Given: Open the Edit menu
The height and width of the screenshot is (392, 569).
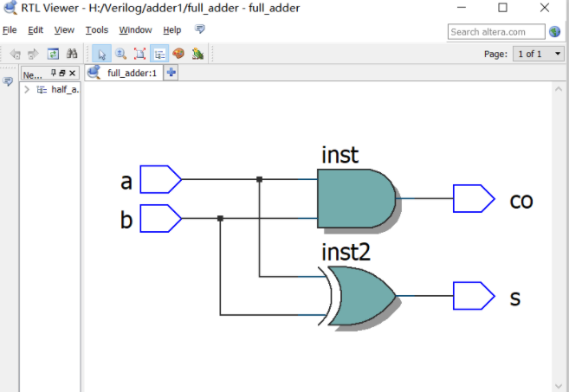Looking at the screenshot, I should (x=36, y=29).
